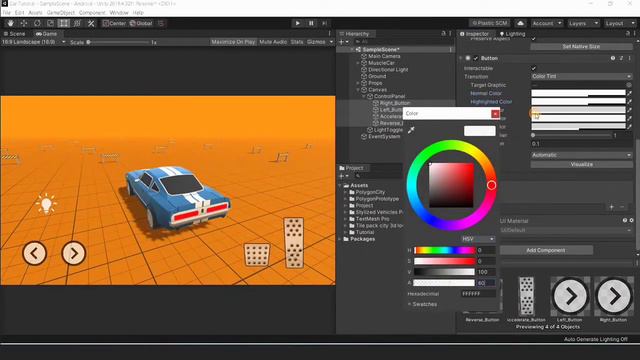Close the Color picker window
Screen dimensions: 640x360
495,114
